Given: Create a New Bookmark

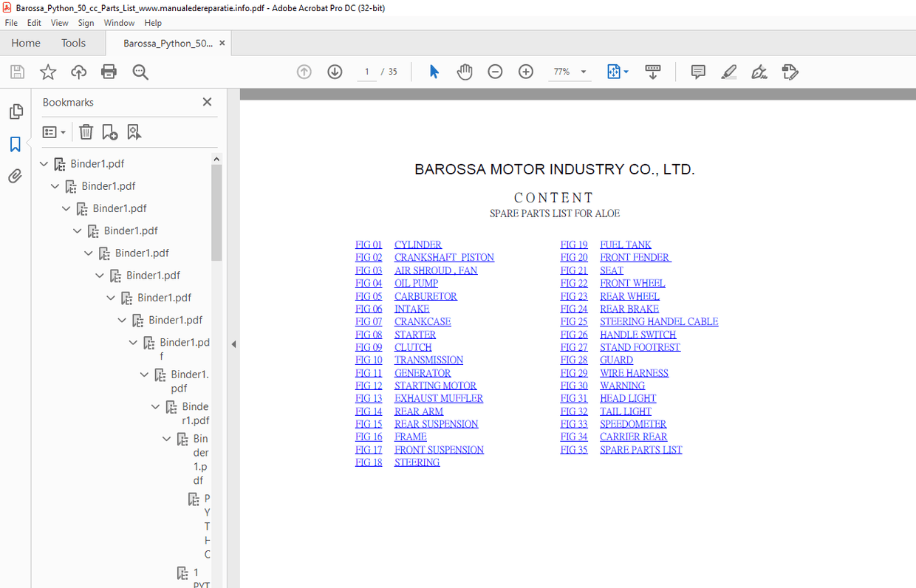Looking at the screenshot, I should coord(110,131).
